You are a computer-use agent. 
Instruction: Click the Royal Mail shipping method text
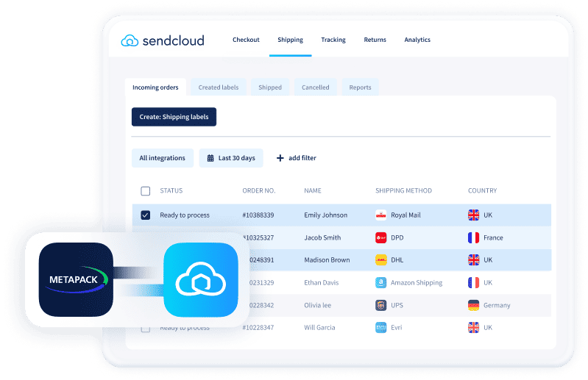point(405,215)
